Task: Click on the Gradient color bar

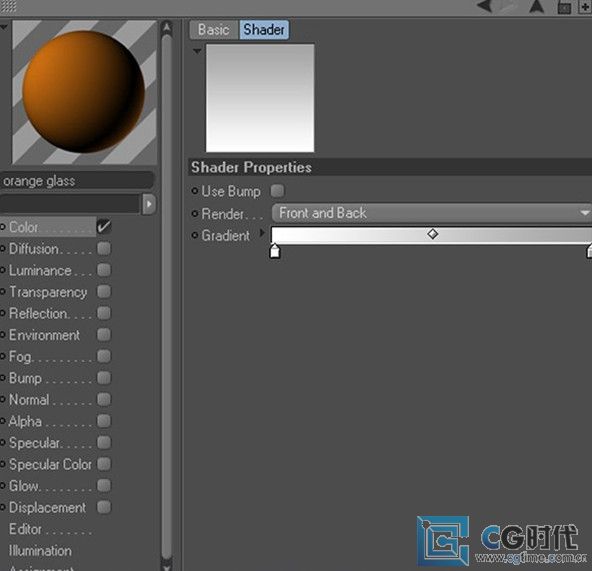Action: 431,235
